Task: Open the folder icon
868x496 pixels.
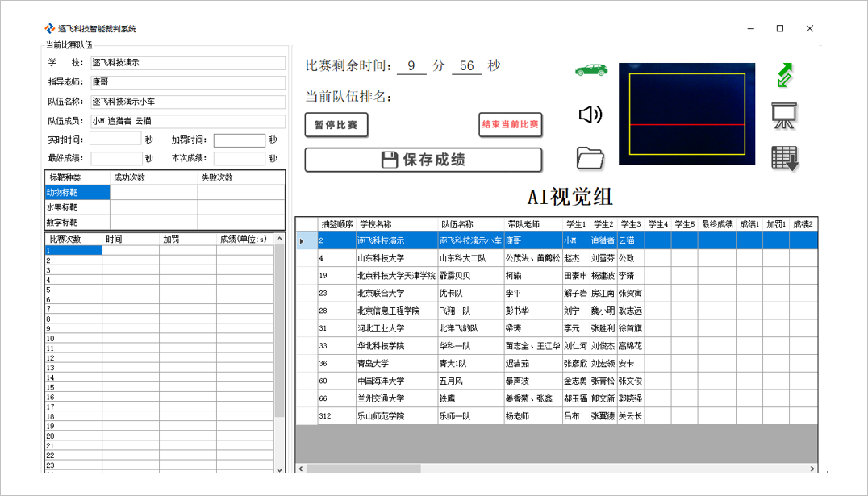Action: click(590, 158)
